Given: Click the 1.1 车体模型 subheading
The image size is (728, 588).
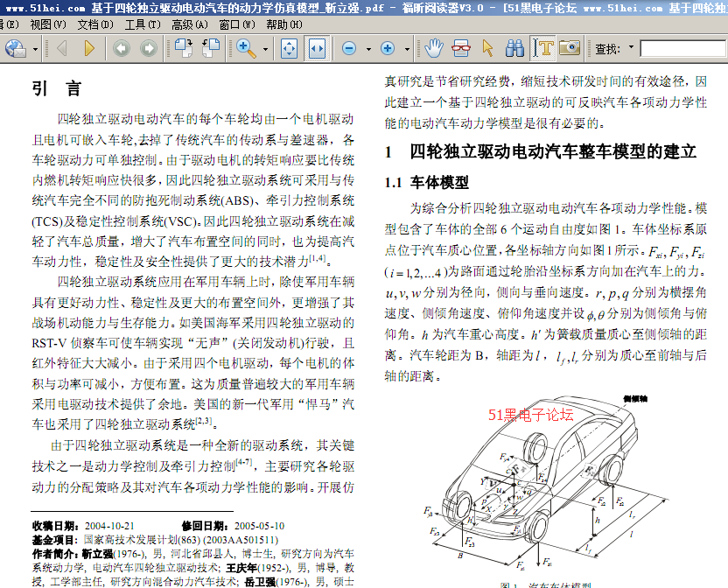Looking at the screenshot, I should click(x=427, y=183).
